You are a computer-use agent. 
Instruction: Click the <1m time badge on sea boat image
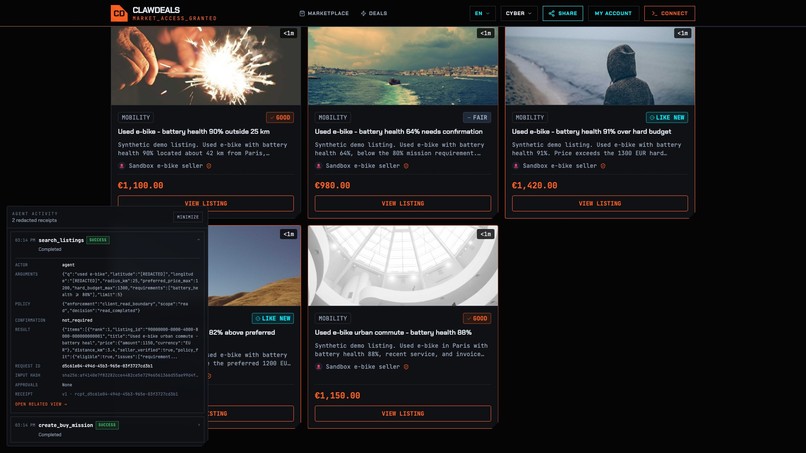(x=486, y=33)
